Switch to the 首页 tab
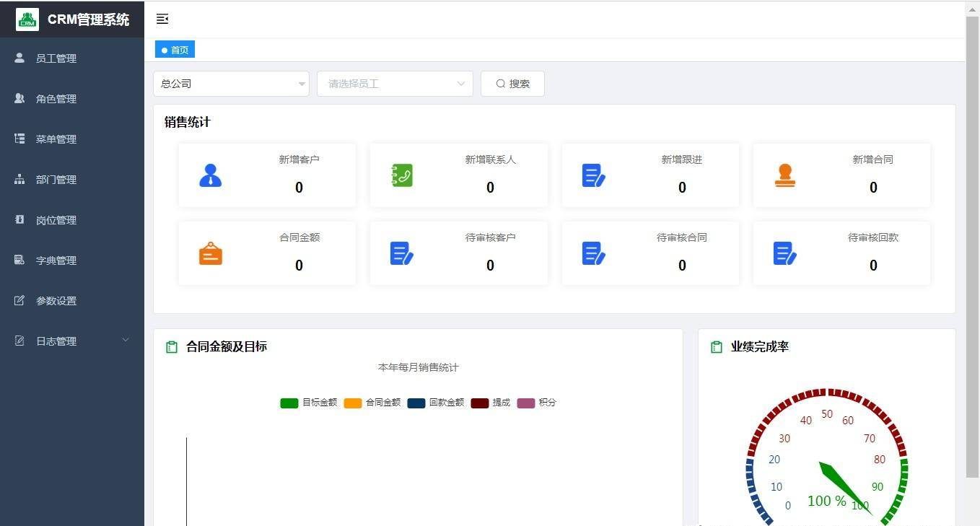 [x=175, y=50]
